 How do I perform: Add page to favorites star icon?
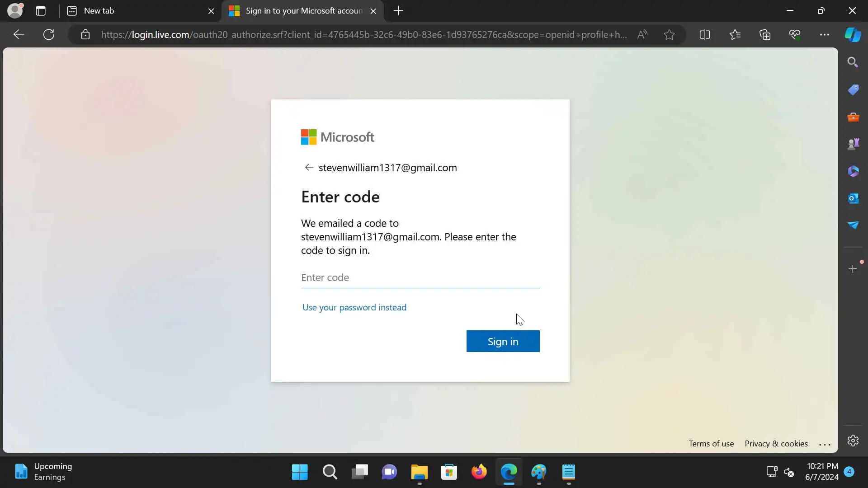[669, 35]
